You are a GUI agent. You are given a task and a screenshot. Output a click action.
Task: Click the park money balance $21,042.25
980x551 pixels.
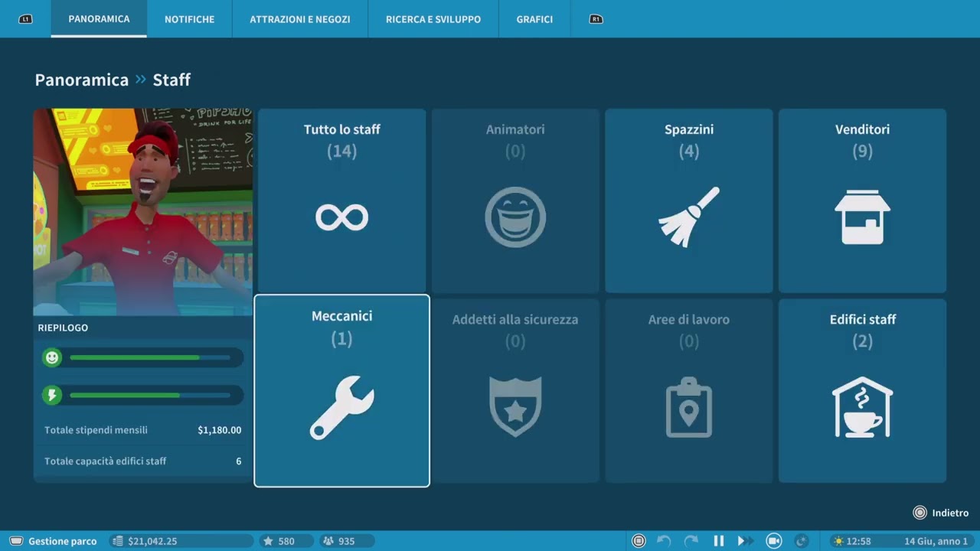pyautogui.click(x=152, y=541)
